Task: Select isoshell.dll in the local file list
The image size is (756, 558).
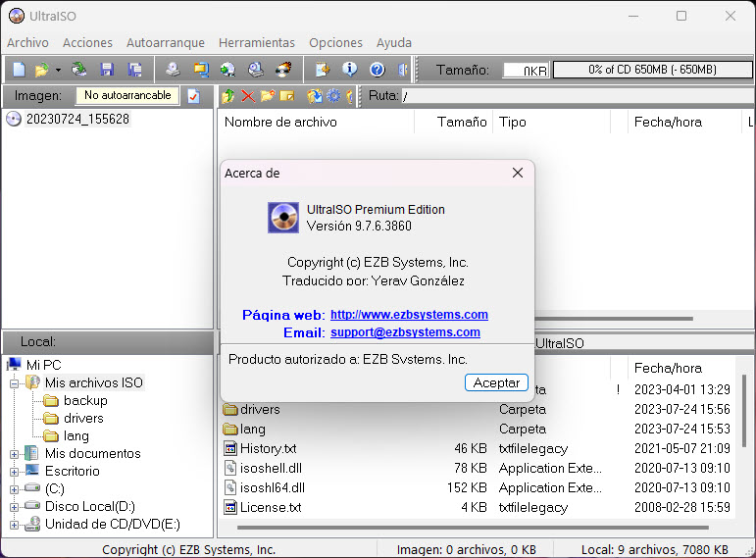Action: coord(271,469)
